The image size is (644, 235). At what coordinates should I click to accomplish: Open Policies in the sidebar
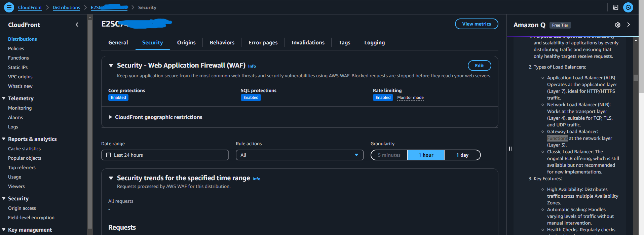coord(16,48)
